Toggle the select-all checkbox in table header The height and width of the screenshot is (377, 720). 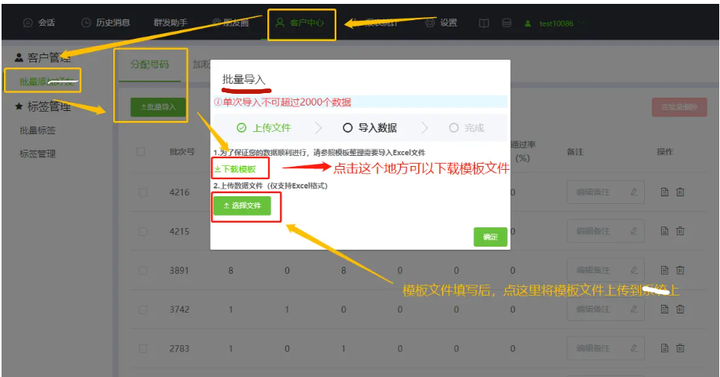[x=141, y=152]
